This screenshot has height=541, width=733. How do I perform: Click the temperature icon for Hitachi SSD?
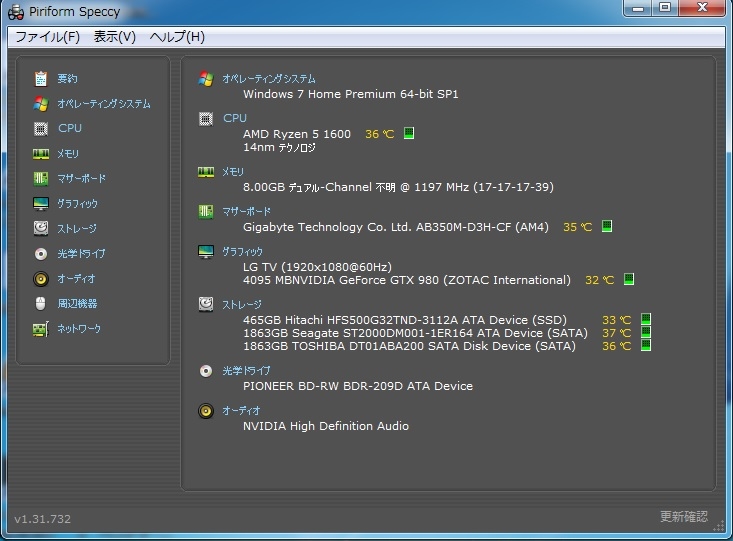click(646, 319)
